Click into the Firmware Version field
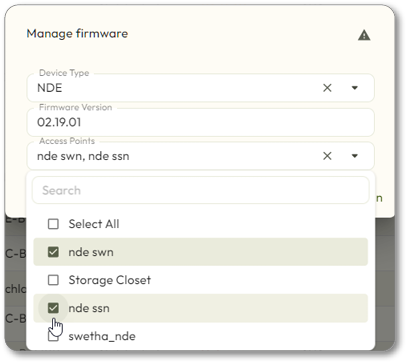The height and width of the screenshot is (363, 407). coord(200,122)
